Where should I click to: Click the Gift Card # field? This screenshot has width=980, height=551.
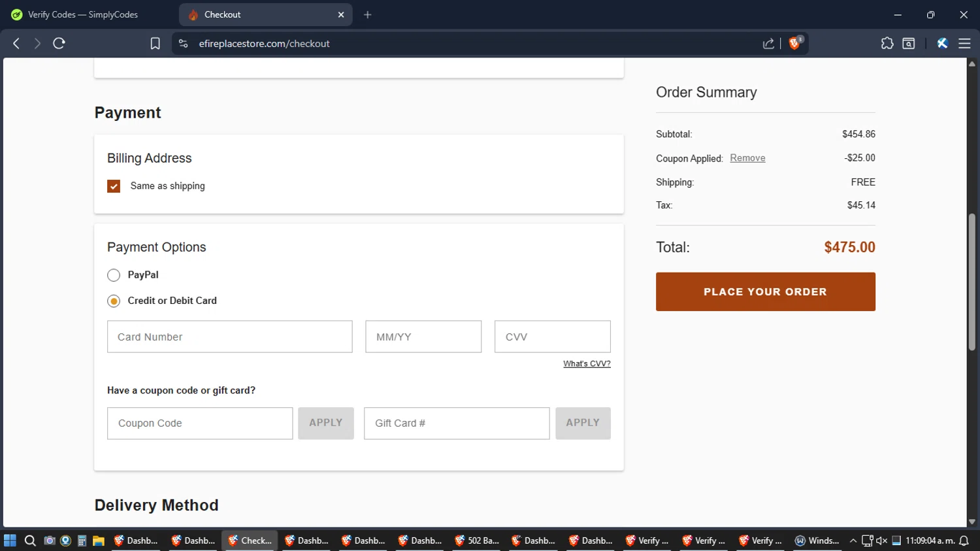[457, 424]
